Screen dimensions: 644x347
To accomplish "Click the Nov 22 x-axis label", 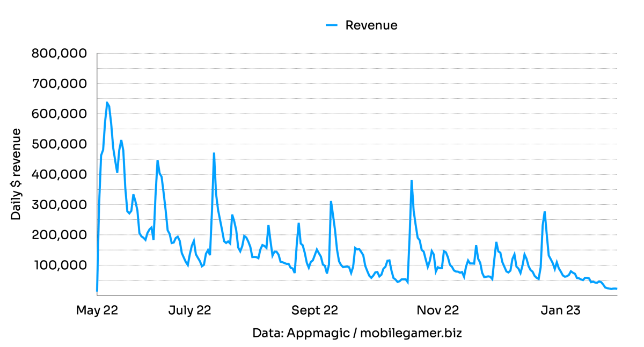I will [x=439, y=310].
